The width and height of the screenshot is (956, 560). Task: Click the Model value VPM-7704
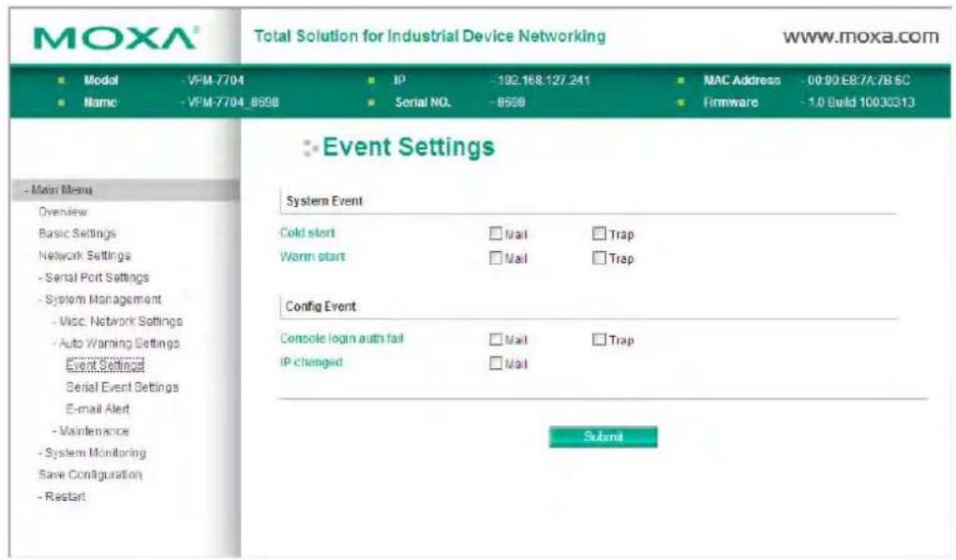click(214, 81)
